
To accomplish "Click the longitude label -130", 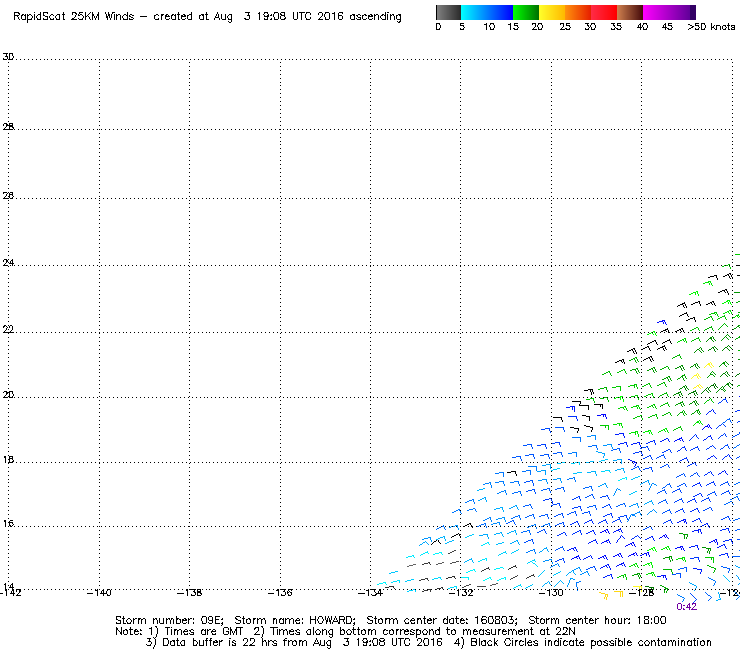I will click(551, 592).
